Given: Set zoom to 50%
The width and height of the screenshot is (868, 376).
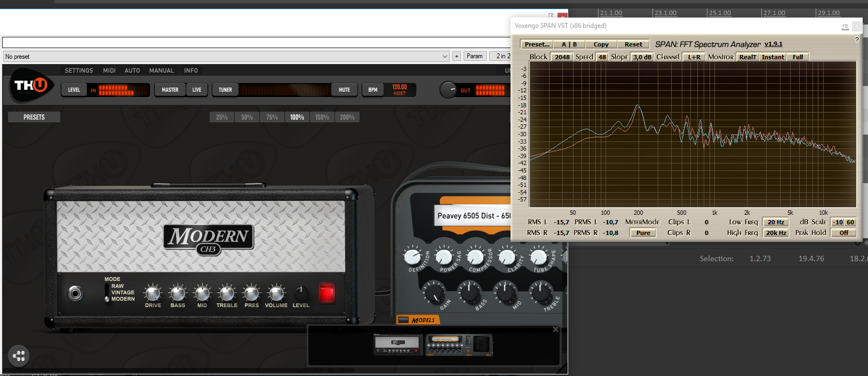Looking at the screenshot, I should click(247, 117).
